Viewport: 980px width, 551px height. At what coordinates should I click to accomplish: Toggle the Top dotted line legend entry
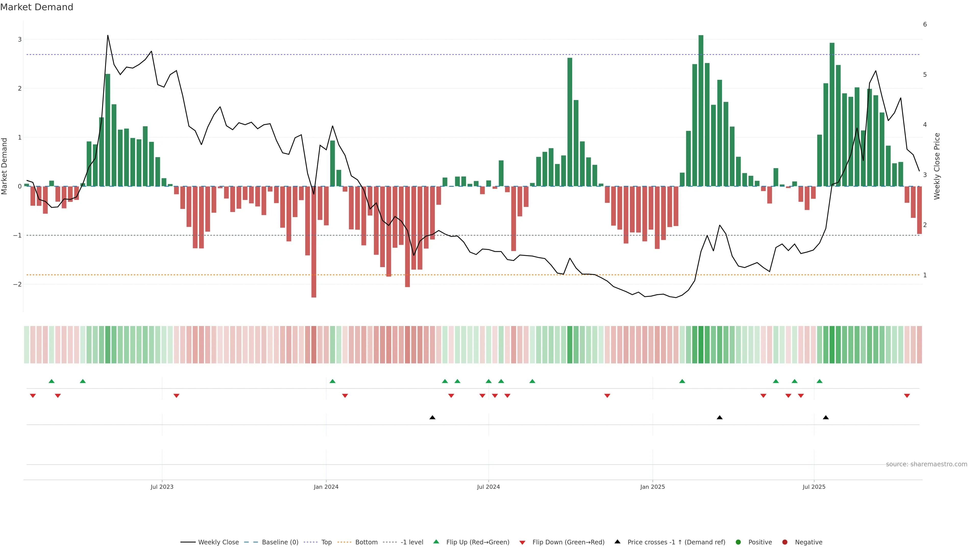326,542
